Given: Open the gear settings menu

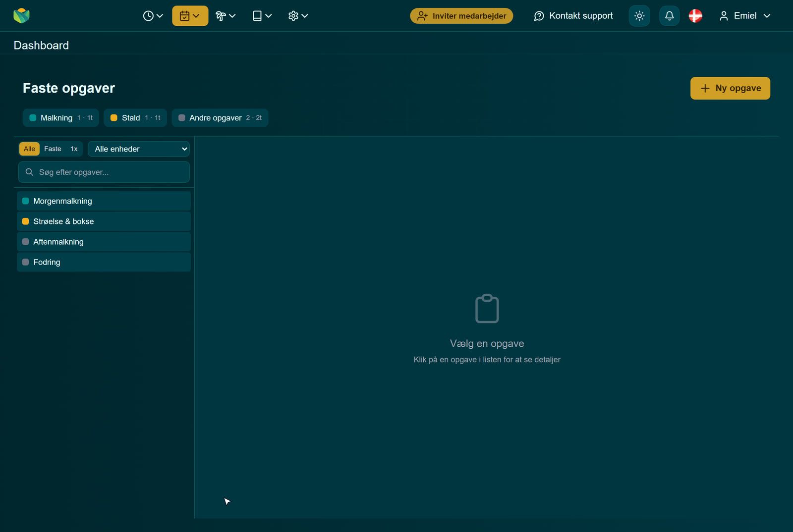Looking at the screenshot, I should click(x=298, y=16).
